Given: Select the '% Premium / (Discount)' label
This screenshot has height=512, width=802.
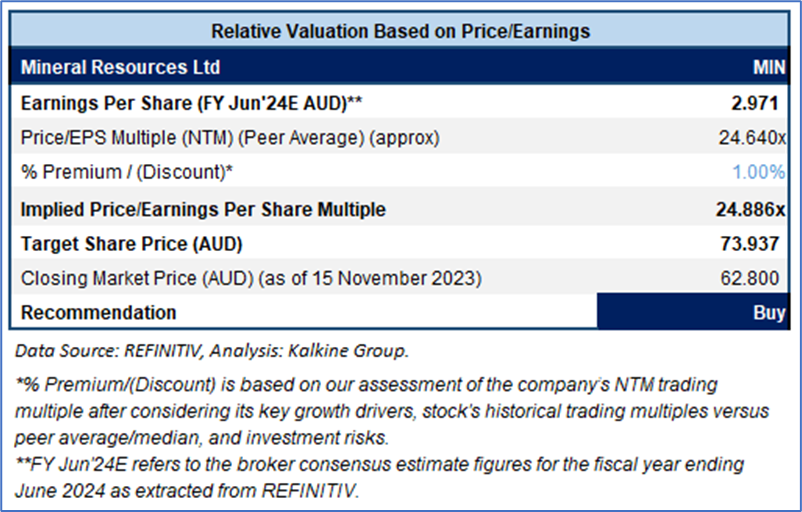Looking at the screenshot, I should (x=127, y=172).
